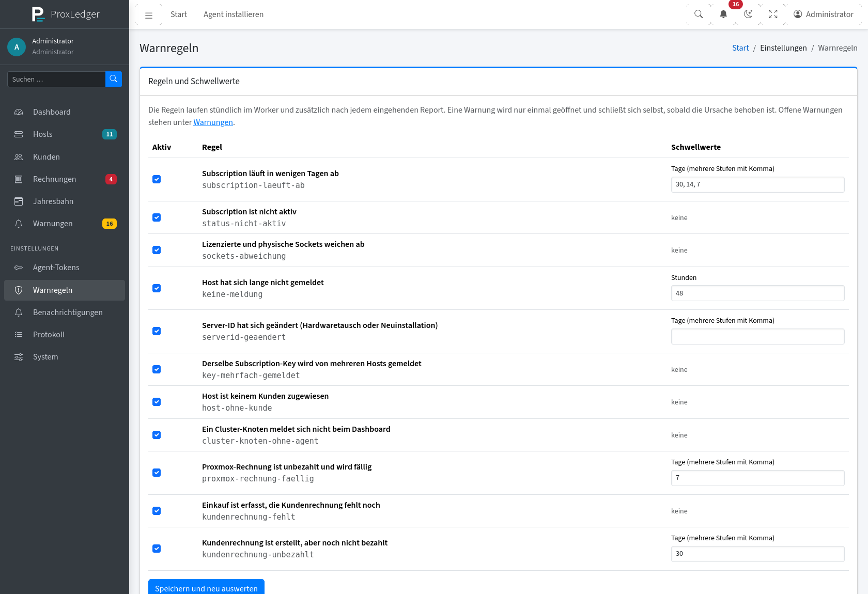Follow the Warnungen link in the description
868x594 pixels.
213,122
